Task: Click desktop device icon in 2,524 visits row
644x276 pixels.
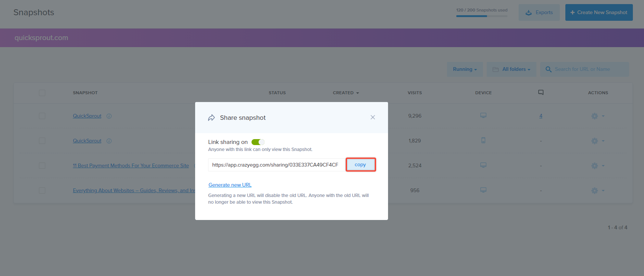Action: click(x=483, y=165)
